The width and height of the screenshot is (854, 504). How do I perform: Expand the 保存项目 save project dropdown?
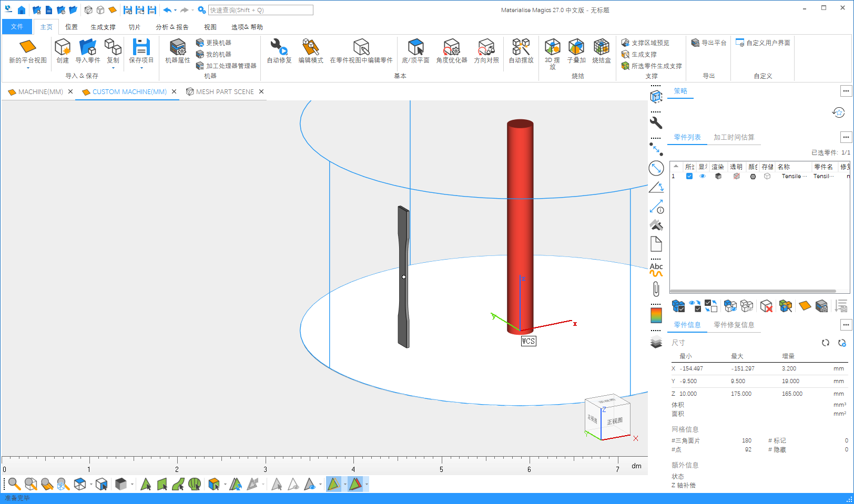(141, 68)
